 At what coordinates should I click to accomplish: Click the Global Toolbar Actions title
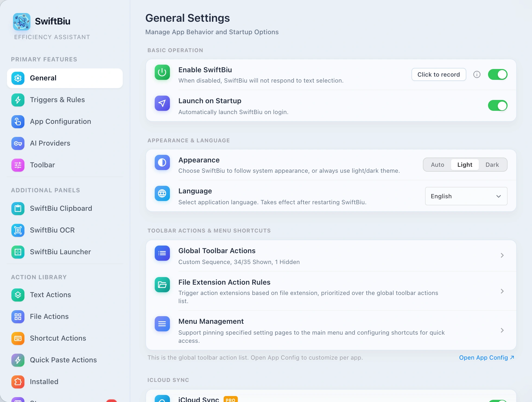(x=217, y=251)
